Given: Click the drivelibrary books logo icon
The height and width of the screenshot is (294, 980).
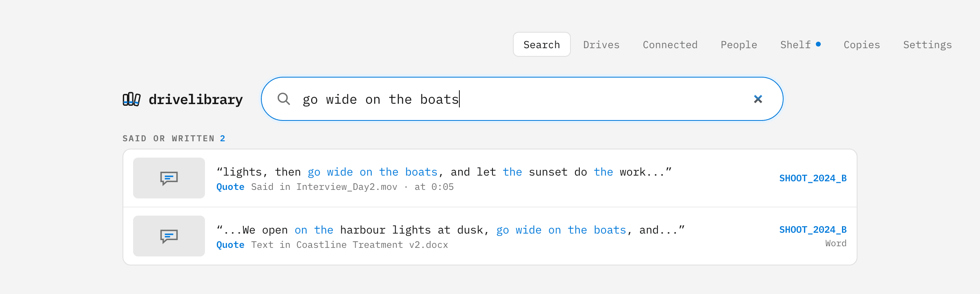Looking at the screenshot, I should point(131,99).
